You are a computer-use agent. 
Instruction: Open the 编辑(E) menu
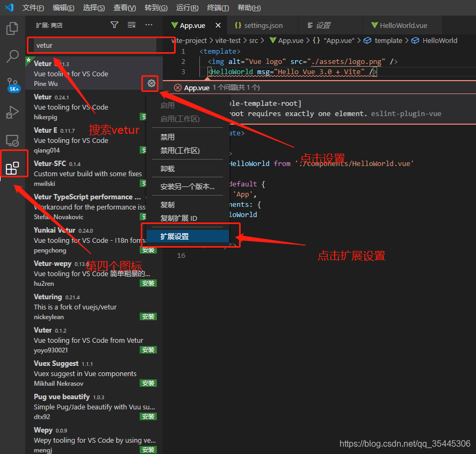coord(63,8)
